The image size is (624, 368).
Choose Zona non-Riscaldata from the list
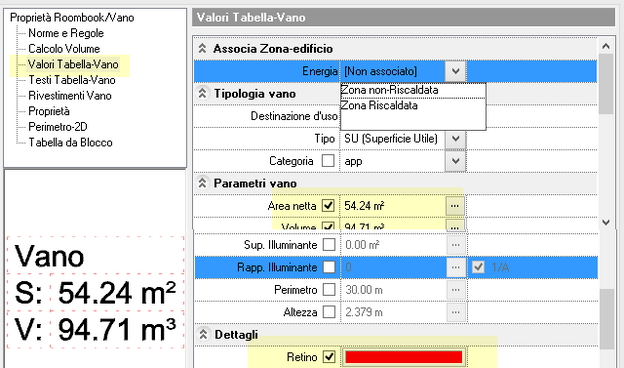click(413, 90)
